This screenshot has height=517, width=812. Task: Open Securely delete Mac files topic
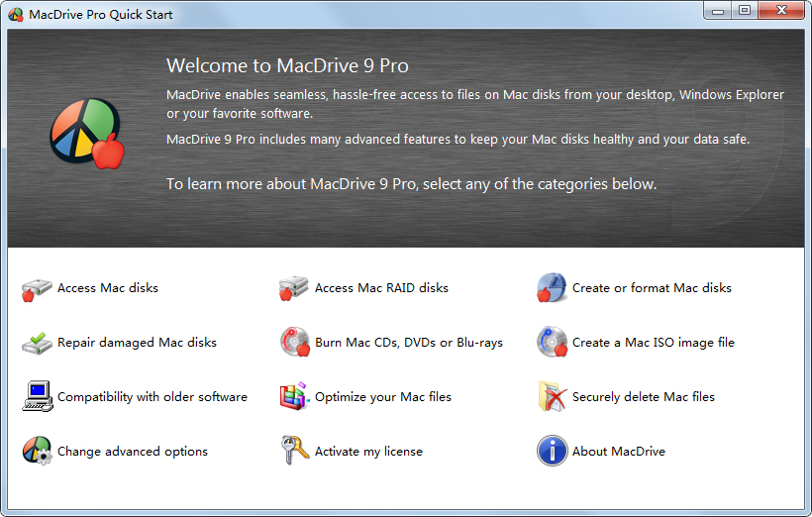point(644,397)
